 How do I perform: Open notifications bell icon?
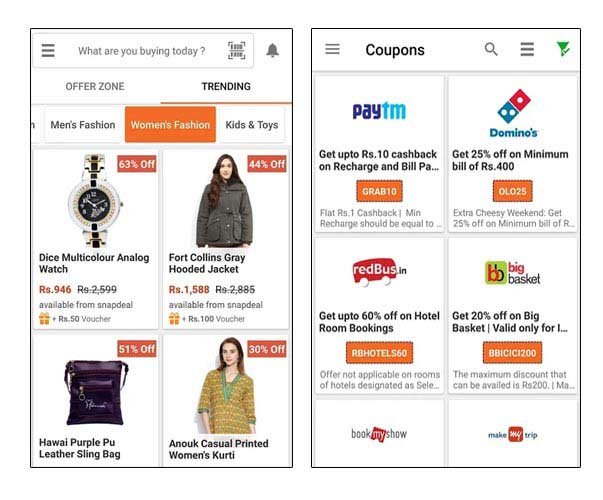(272, 50)
